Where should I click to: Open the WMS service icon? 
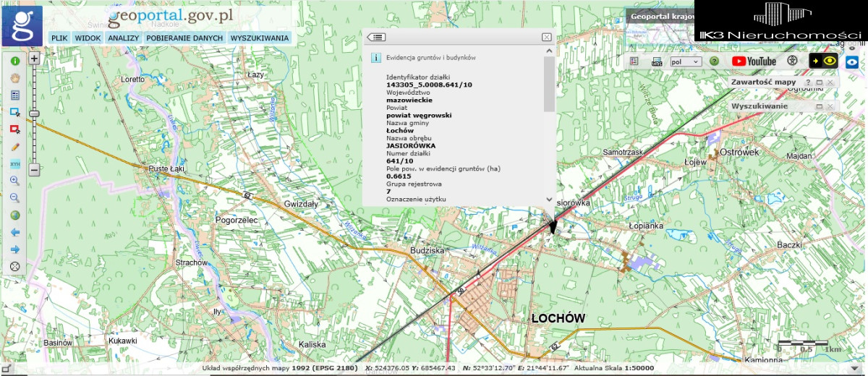point(657,61)
